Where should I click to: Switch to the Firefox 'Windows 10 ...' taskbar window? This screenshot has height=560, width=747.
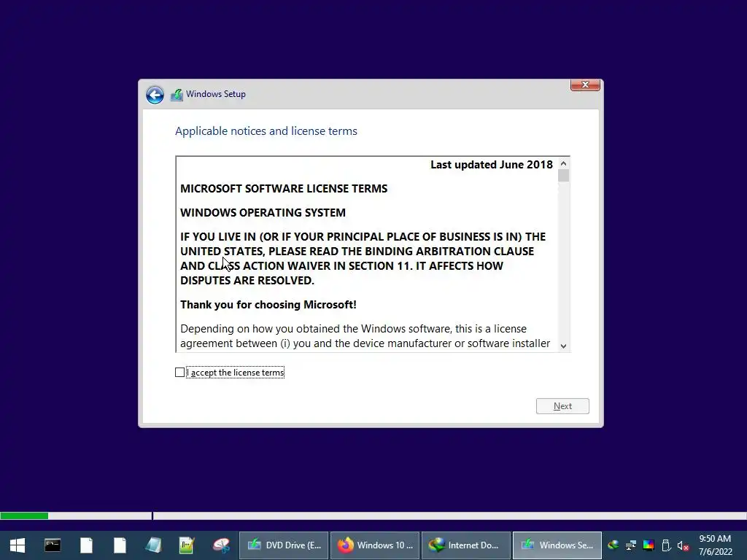coord(375,545)
